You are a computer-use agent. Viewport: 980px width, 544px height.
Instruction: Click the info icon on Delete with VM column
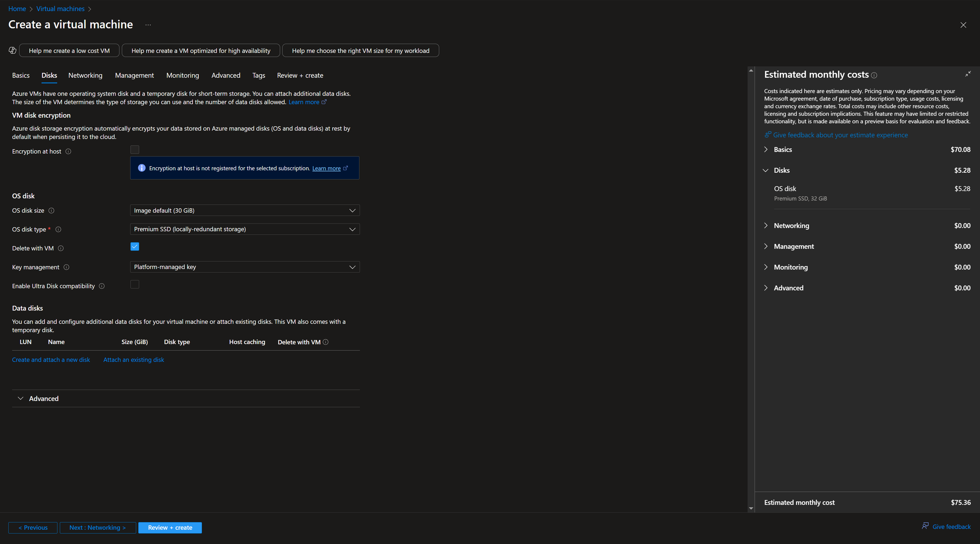[x=326, y=342]
